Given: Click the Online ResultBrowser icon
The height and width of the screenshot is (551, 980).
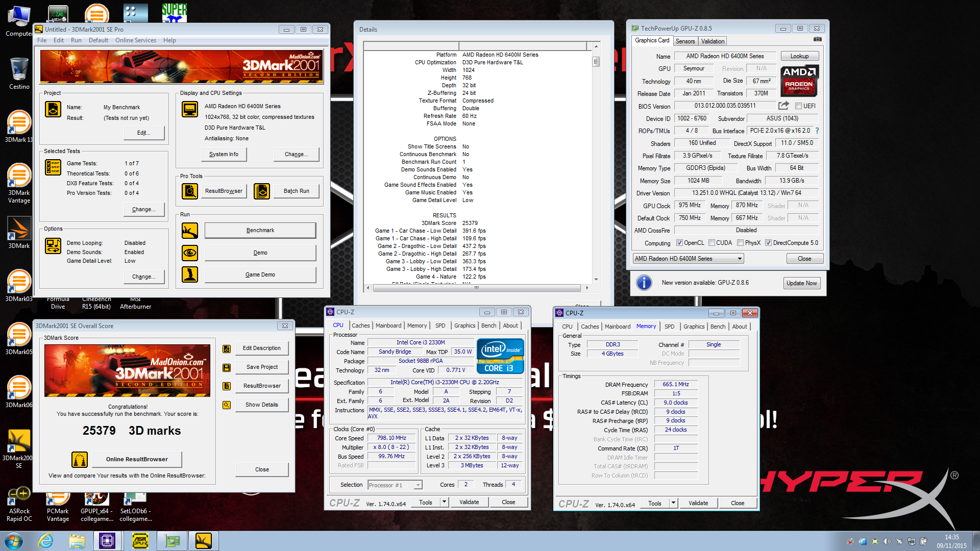Looking at the screenshot, I should pos(80,460).
